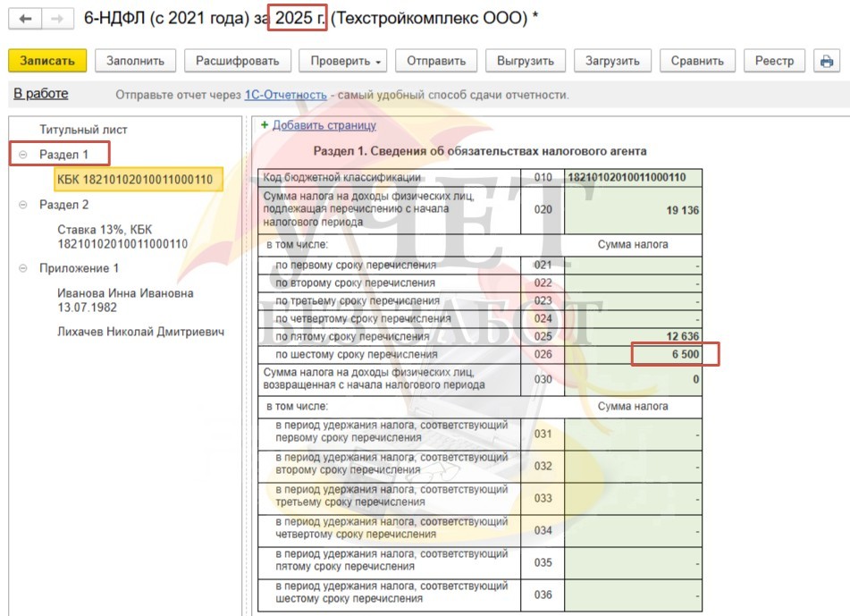Collapse the Приложение 1 tree node
The width and height of the screenshot is (850, 616).
pos(22,268)
